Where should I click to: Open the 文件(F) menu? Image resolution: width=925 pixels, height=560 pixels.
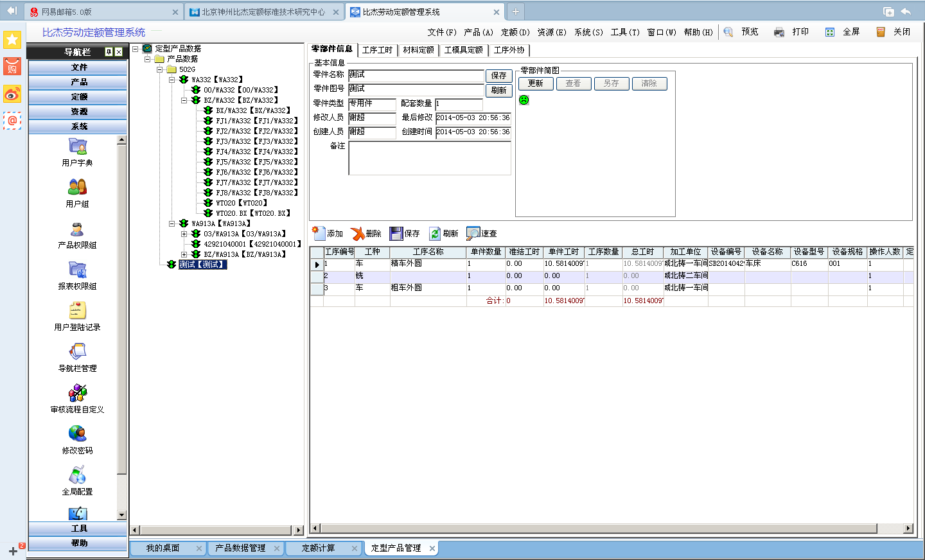(442, 32)
